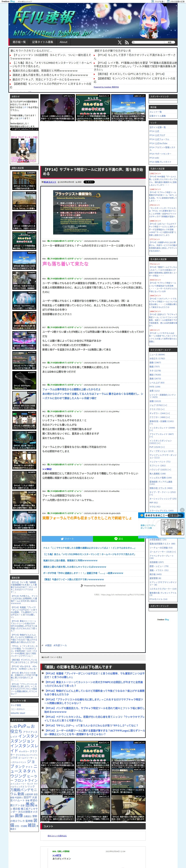
Task: Open the About menu item
Action: click(x=63, y=42)
